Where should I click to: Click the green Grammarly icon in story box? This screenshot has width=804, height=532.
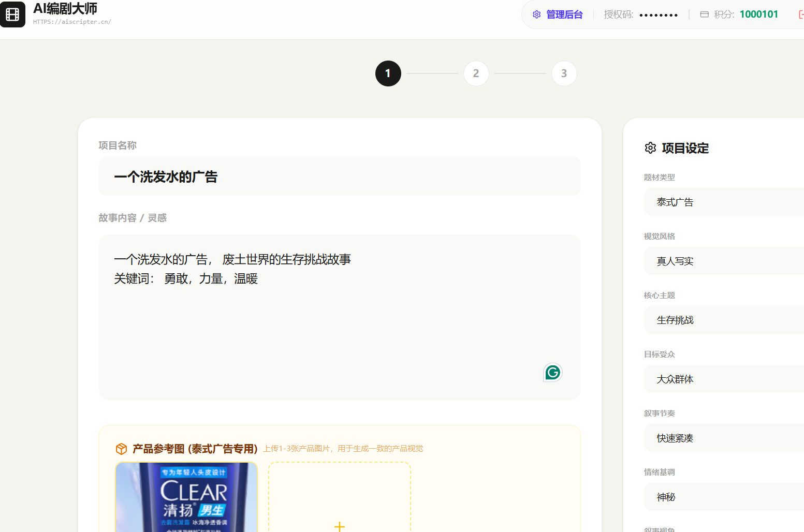(552, 373)
